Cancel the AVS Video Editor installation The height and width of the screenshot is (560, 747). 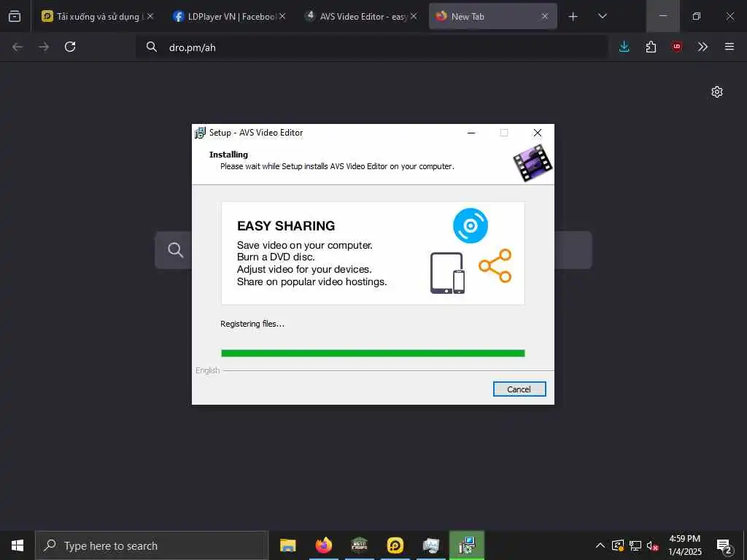[519, 389]
